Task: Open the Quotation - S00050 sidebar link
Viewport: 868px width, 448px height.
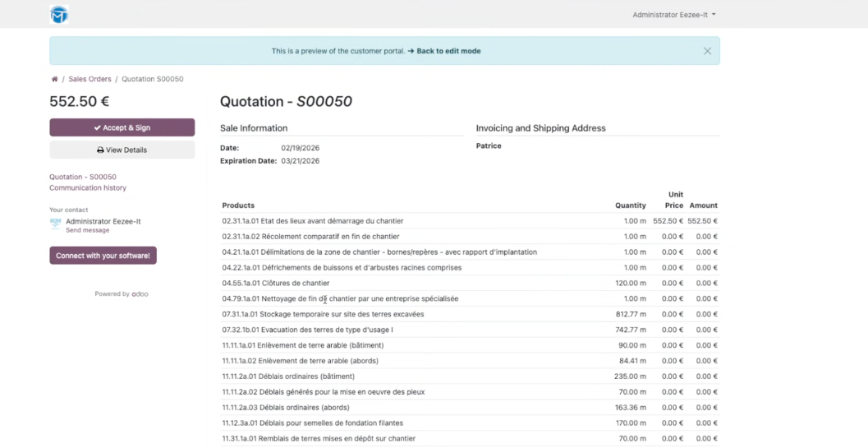Action: click(83, 177)
